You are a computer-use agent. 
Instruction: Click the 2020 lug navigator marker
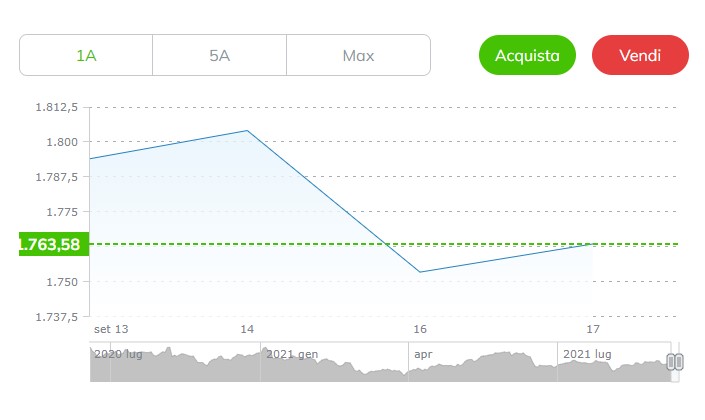pos(118,354)
